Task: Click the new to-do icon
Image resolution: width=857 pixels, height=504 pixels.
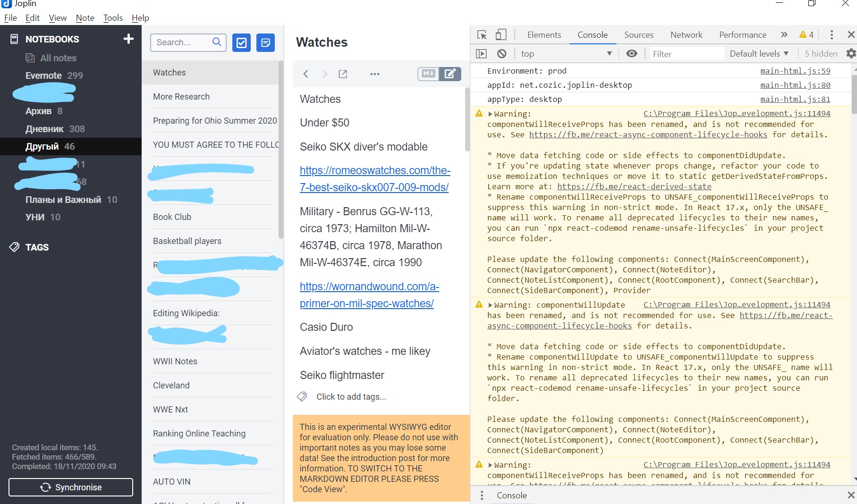Action: [241, 42]
